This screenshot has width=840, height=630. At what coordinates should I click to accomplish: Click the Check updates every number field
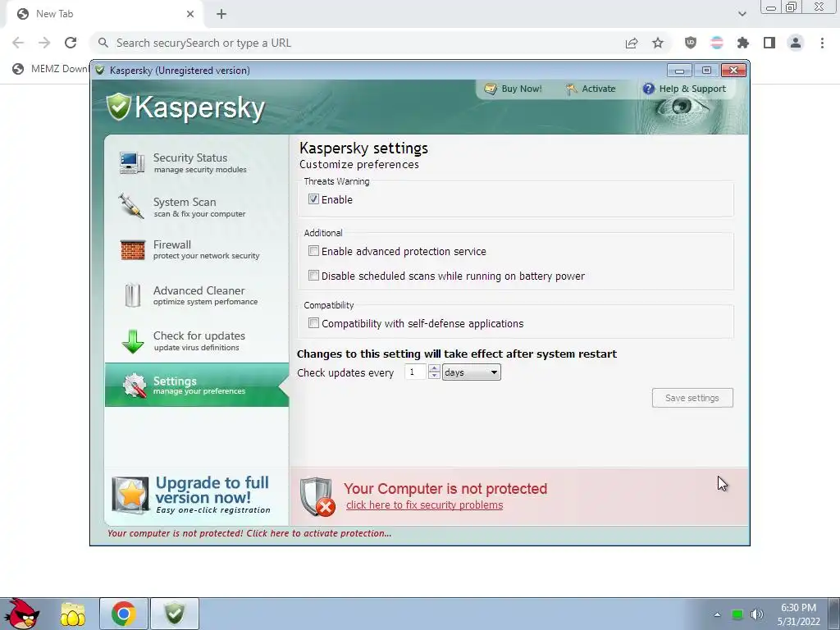click(415, 372)
